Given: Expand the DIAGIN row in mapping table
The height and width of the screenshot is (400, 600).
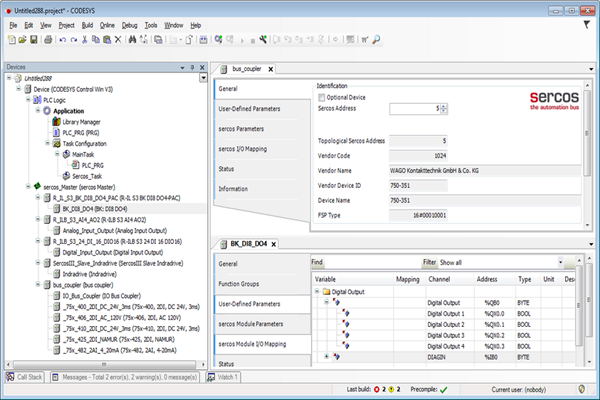Looking at the screenshot, I should point(327,356).
